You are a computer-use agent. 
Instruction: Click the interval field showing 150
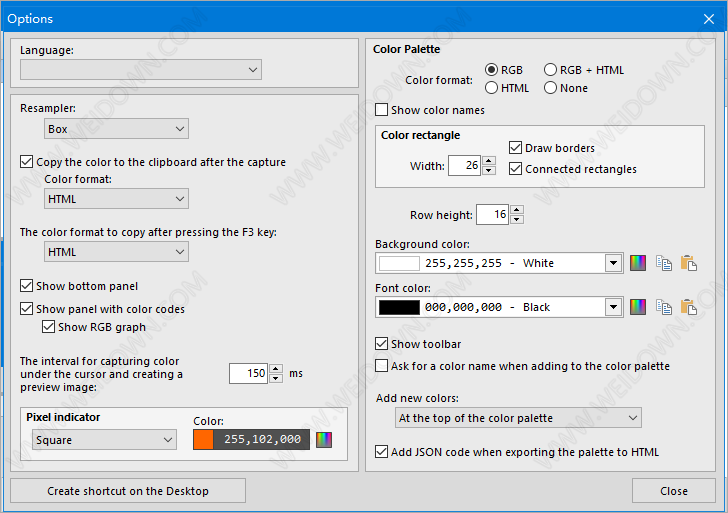(248, 373)
